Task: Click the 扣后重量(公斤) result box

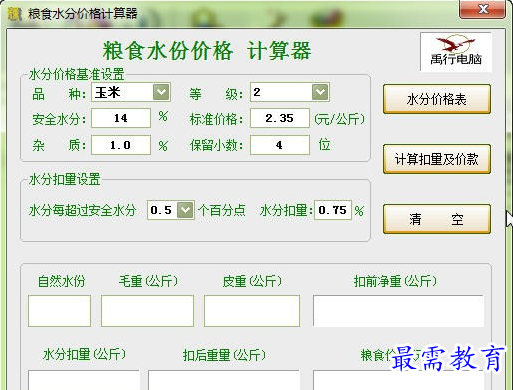Action: pos(224,380)
